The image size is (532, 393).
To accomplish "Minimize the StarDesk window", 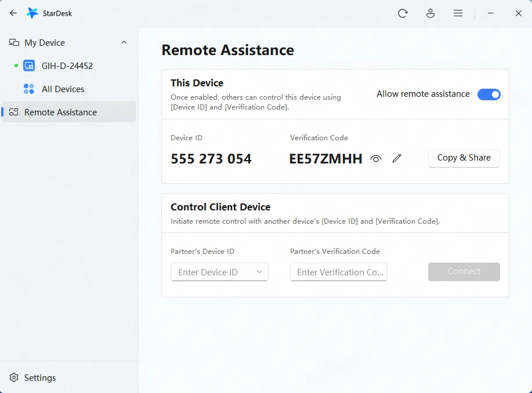I will point(491,13).
